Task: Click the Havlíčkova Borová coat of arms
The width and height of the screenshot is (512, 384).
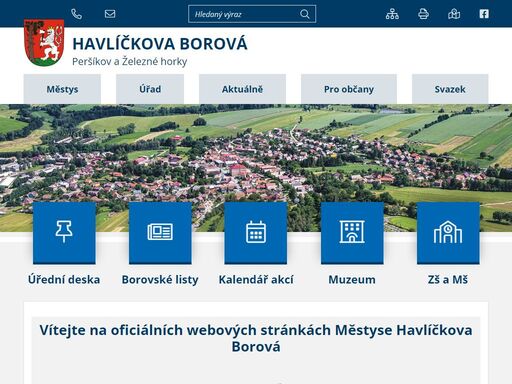Action: (x=44, y=43)
